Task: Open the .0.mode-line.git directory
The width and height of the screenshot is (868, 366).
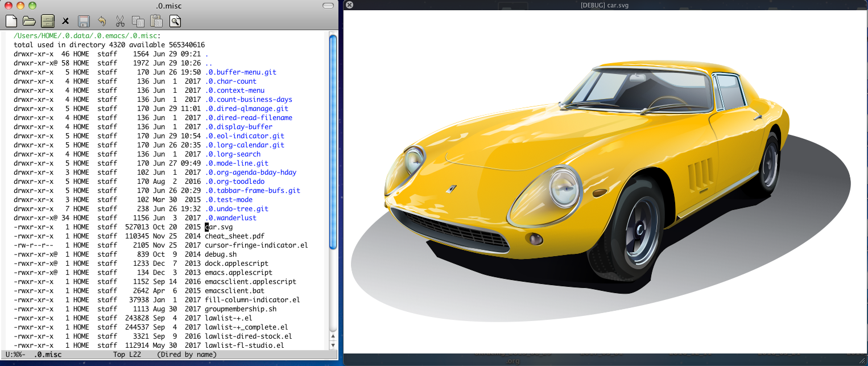Action: [x=237, y=163]
